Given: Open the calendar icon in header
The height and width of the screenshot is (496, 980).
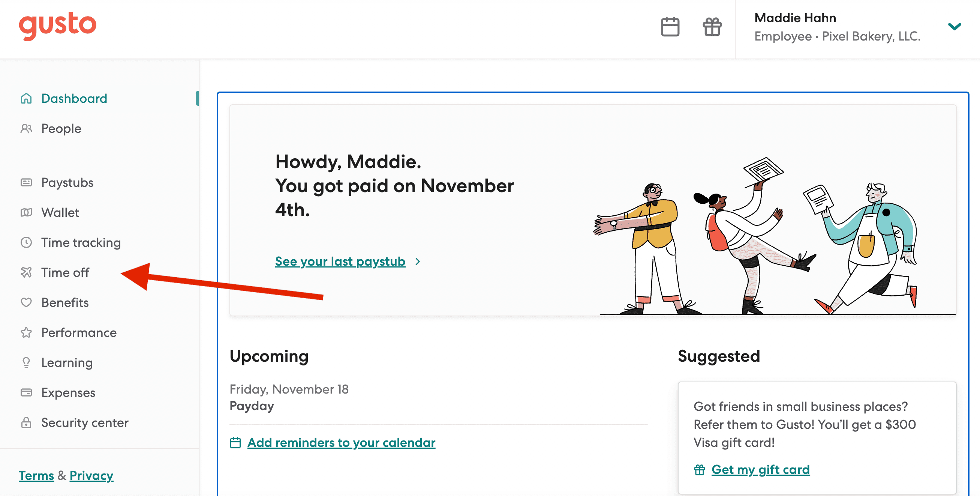Looking at the screenshot, I should click(670, 27).
